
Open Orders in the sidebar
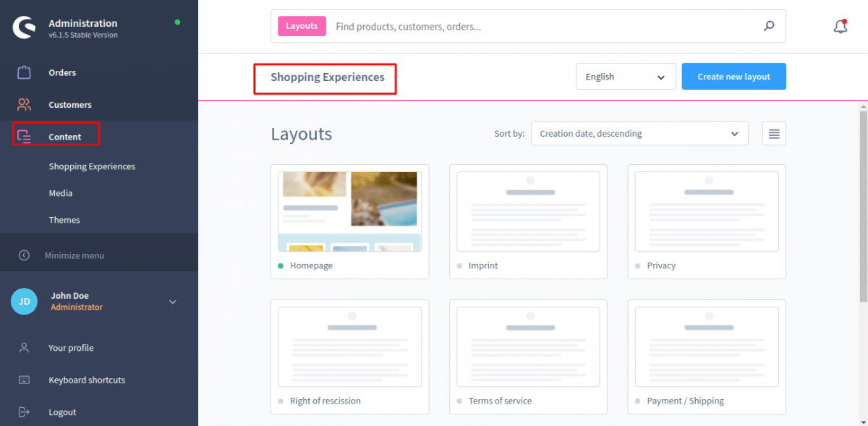[x=62, y=72]
